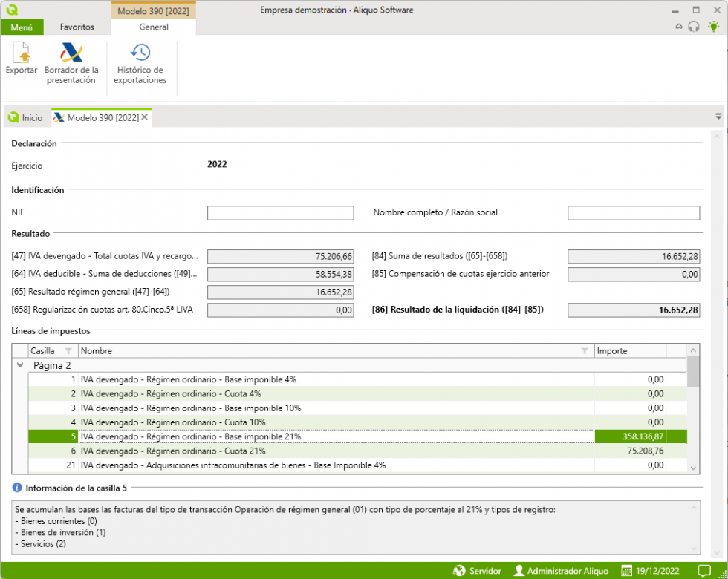Screen dimensions: 728x579
Task: Click the Administrador Aliquo user icon
Action: click(518, 570)
